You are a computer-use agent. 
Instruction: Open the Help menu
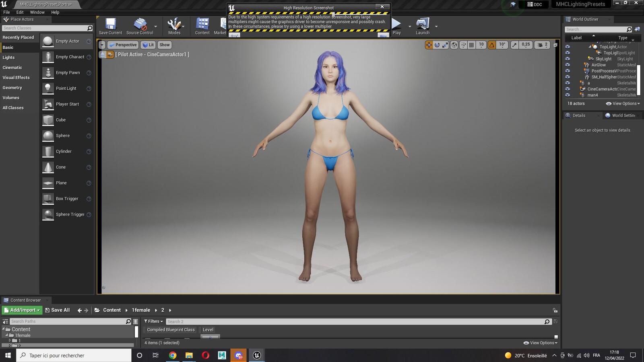55,12
